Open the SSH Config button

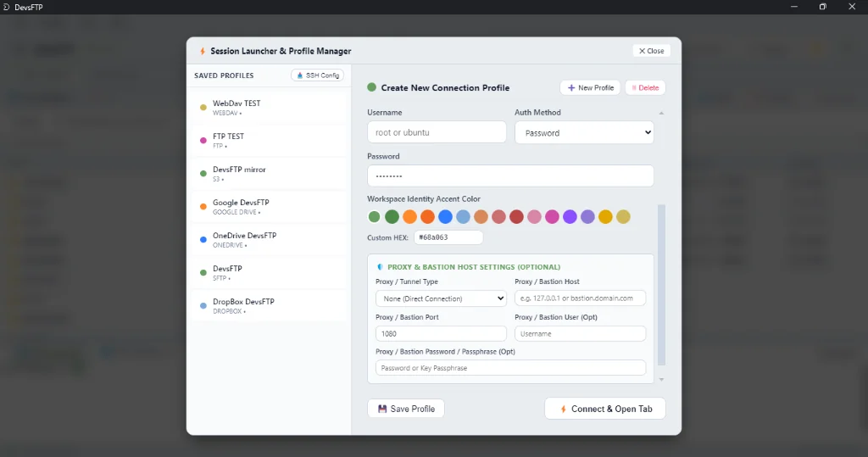pyautogui.click(x=318, y=75)
